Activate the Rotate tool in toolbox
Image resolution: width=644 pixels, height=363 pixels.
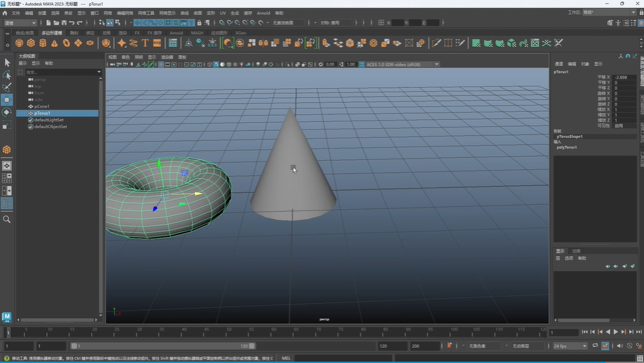pos(7,112)
